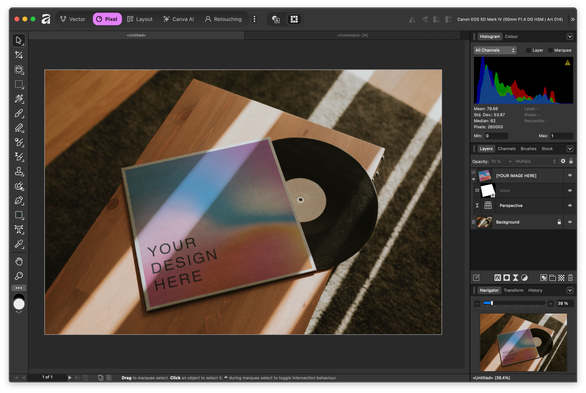Enable the Layer checkbox in Histogram
The height and width of the screenshot is (393, 586).
click(528, 50)
